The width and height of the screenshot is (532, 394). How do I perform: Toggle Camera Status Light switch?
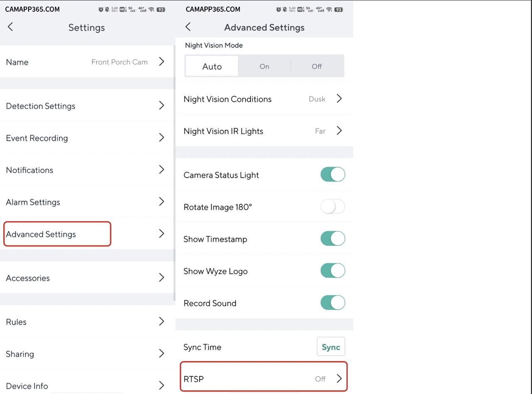click(332, 175)
